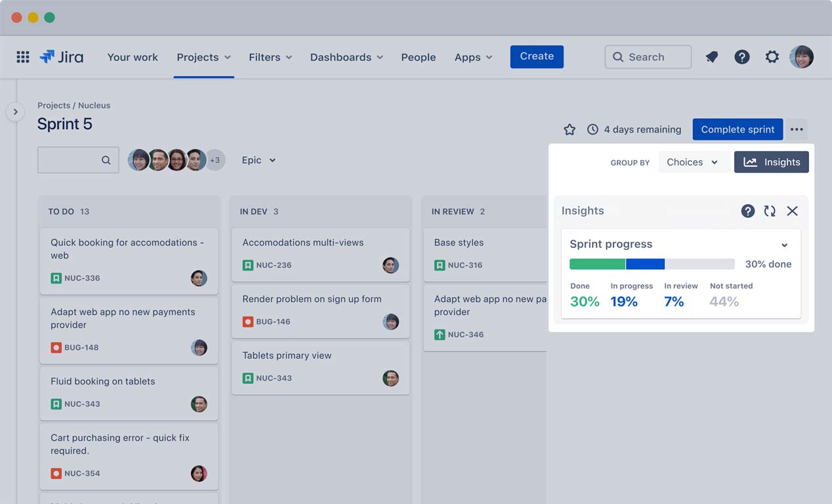Open the Jira apps grid icon
Image resolution: width=832 pixels, height=504 pixels.
[22, 56]
